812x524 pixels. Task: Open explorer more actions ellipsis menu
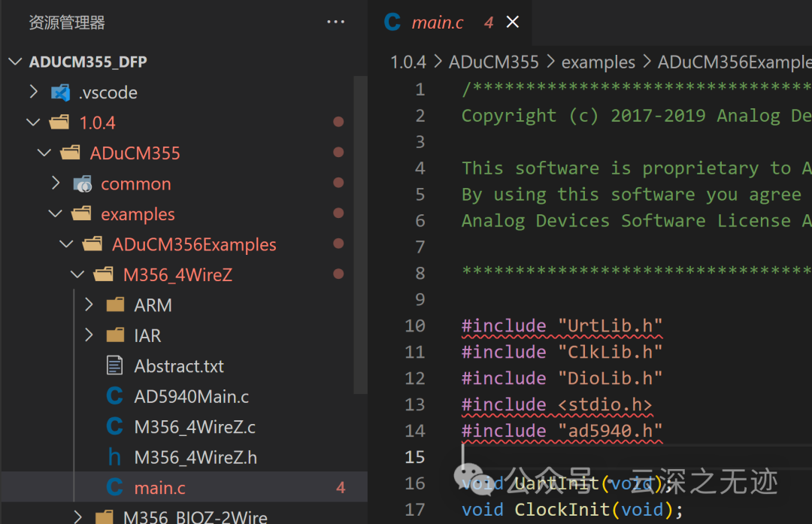point(335,23)
